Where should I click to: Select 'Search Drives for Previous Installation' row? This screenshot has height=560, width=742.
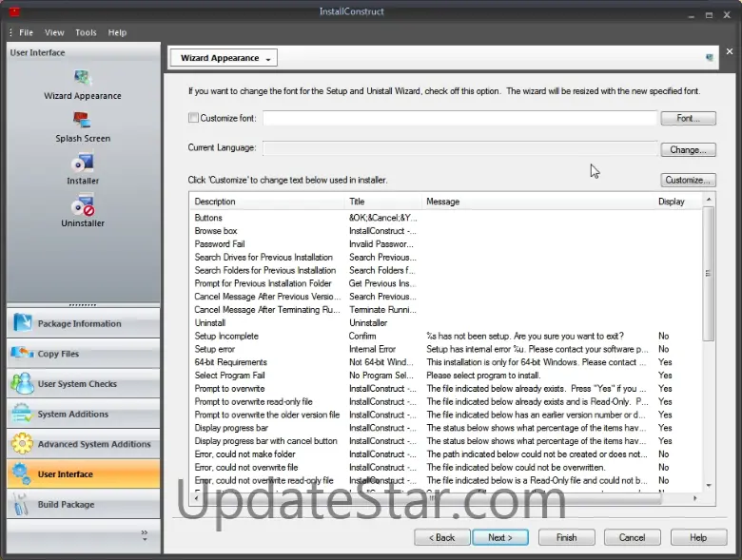pos(446,258)
